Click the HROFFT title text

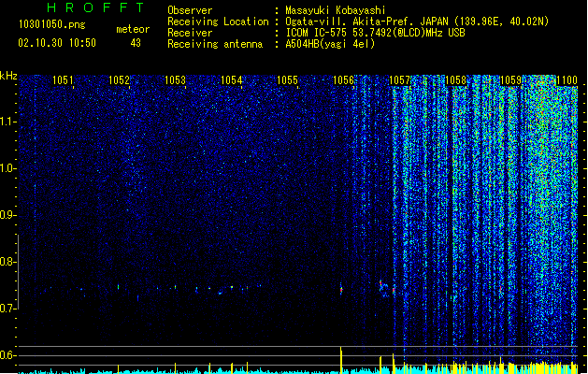(96, 7)
